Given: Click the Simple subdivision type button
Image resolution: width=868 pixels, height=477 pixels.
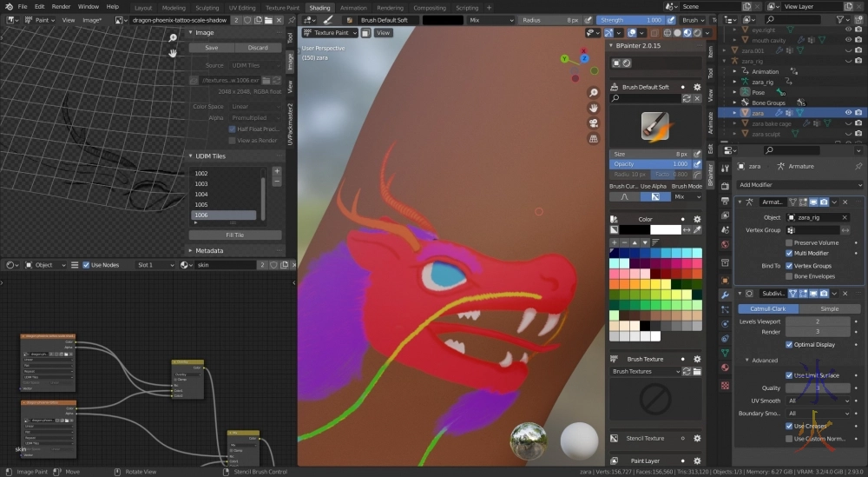Looking at the screenshot, I should pyautogui.click(x=830, y=308).
